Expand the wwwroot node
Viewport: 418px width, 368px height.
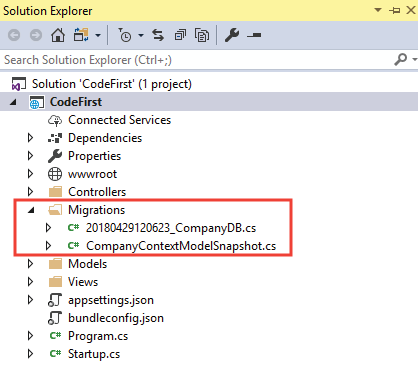click(30, 174)
